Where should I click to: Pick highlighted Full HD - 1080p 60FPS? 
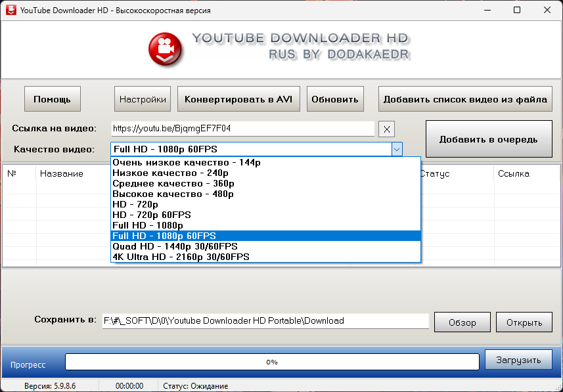[x=265, y=236]
